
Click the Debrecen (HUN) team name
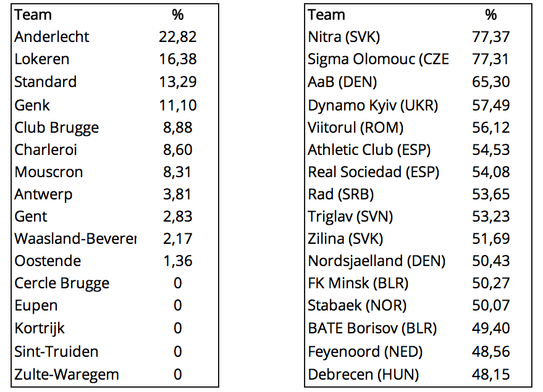pos(363,374)
